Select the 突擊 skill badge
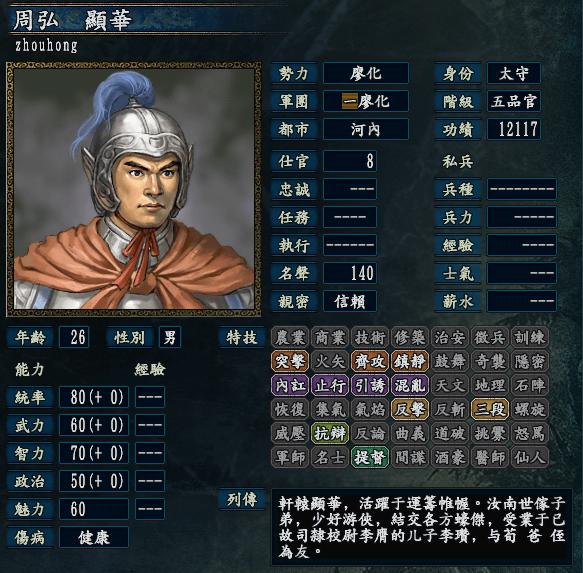The width and height of the screenshot is (583, 573). (x=290, y=361)
